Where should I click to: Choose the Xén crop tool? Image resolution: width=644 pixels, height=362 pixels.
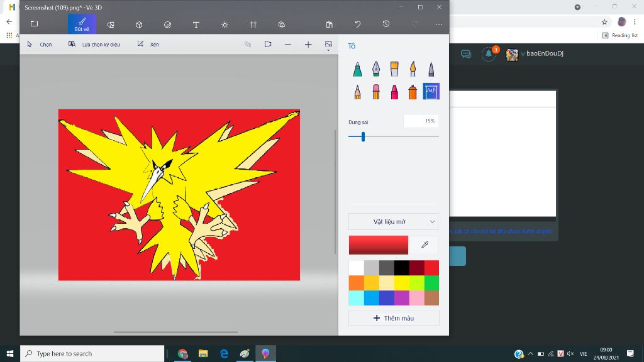click(148, 45)
